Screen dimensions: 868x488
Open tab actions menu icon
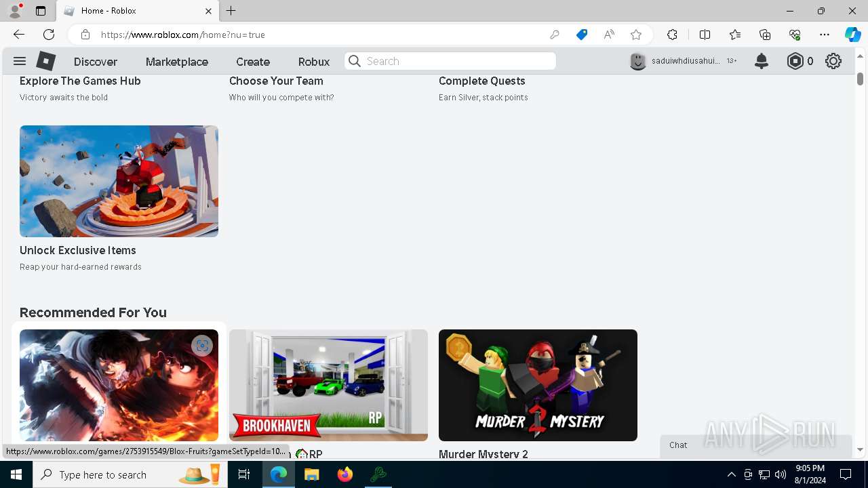(x=41, y=11)
